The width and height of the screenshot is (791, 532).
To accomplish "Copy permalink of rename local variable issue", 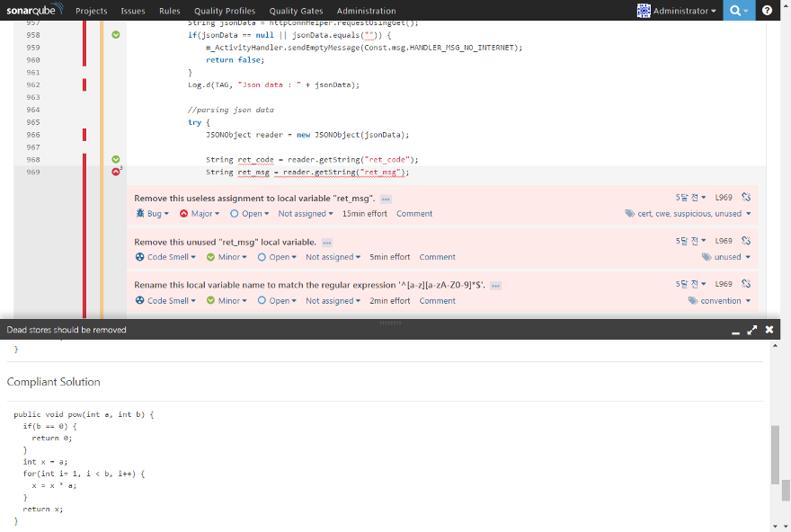I will (x=746, y=284).
